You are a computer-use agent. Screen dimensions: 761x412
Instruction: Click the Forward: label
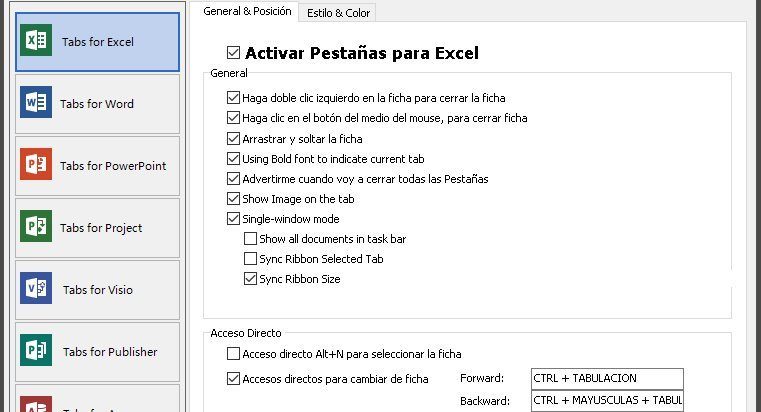(482, 378)
